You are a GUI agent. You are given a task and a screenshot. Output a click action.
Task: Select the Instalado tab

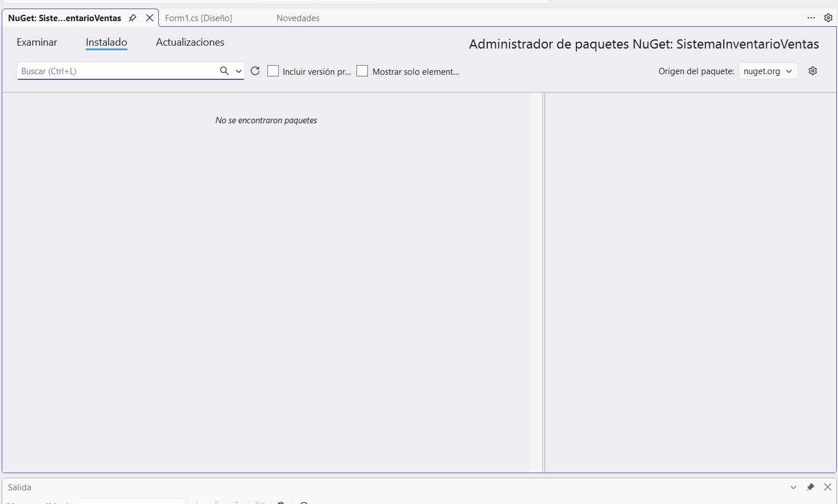tap(106, 42)
